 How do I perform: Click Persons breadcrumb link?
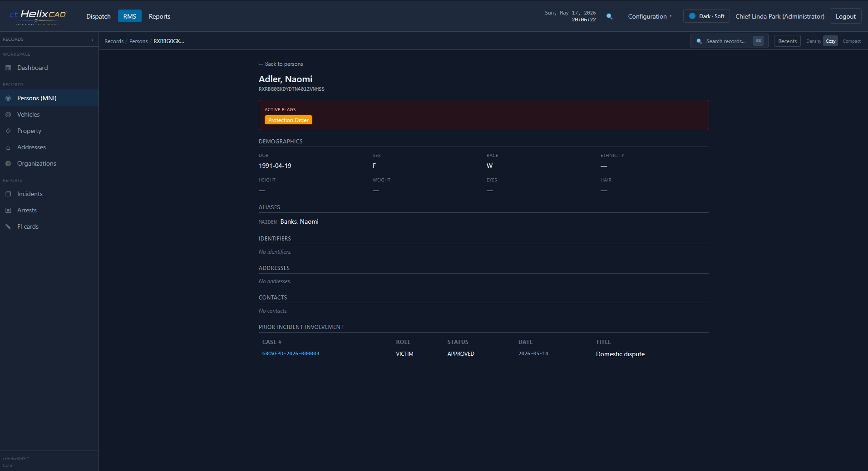[x=138, y=41]
